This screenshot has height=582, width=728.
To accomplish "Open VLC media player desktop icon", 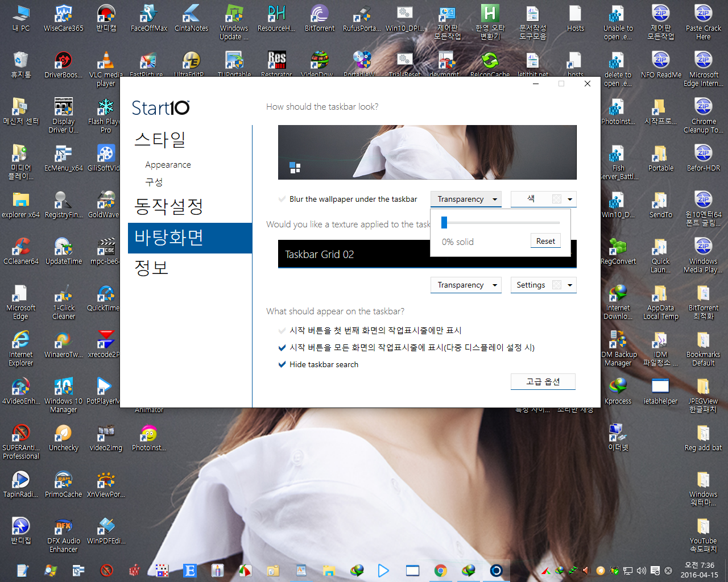I will (106, 69).
